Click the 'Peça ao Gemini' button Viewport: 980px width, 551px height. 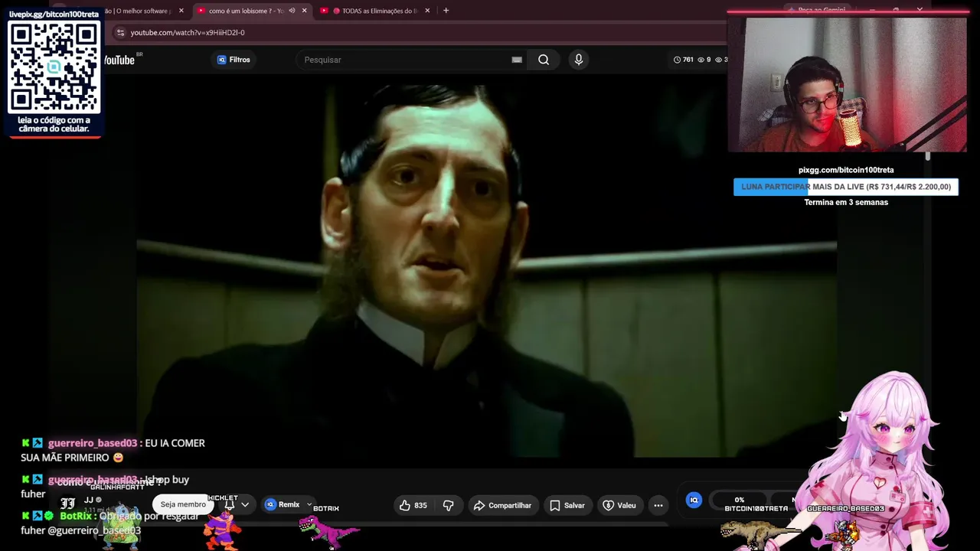click(818, 10)
